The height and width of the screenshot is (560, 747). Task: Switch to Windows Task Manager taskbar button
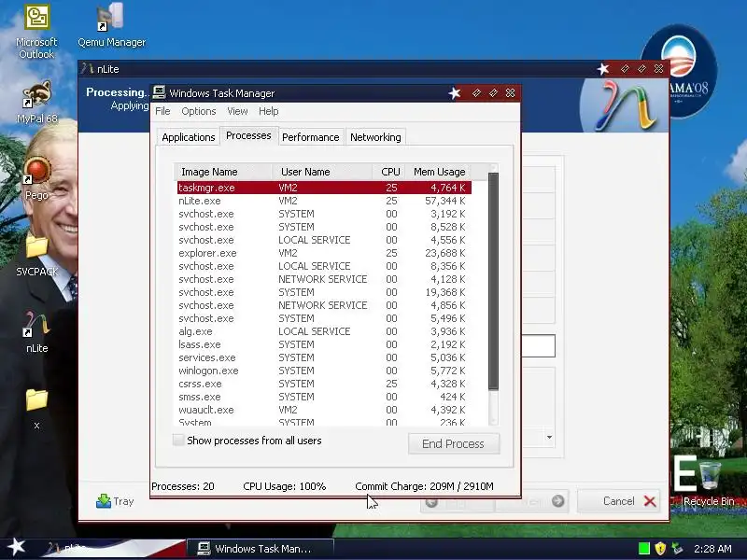point(261,549)
